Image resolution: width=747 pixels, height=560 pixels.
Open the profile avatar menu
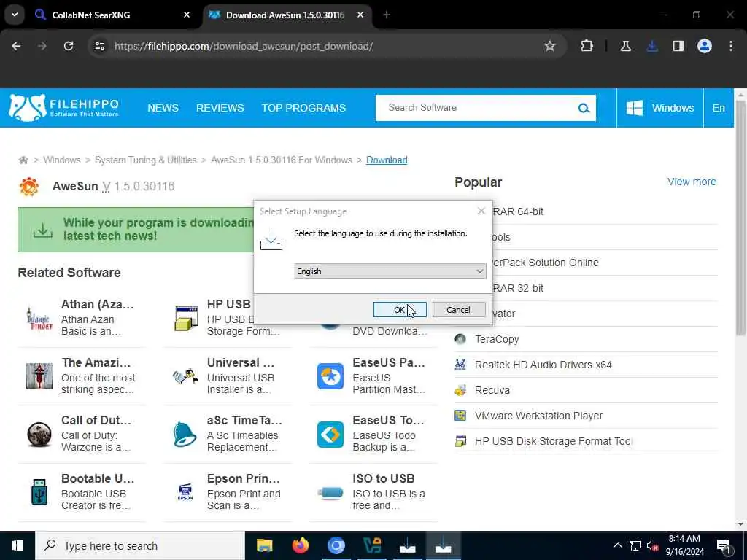705,46
